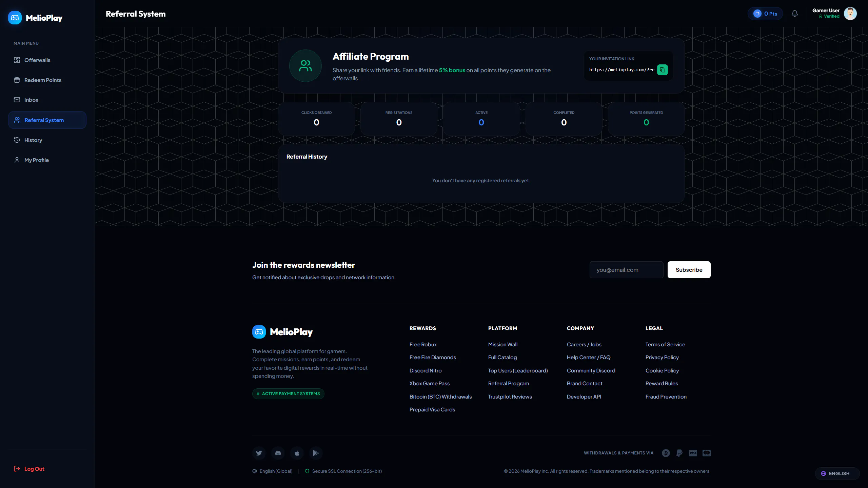Click the invitation link URL text
The height and width of the screenshot is (488, 868).
622,70
